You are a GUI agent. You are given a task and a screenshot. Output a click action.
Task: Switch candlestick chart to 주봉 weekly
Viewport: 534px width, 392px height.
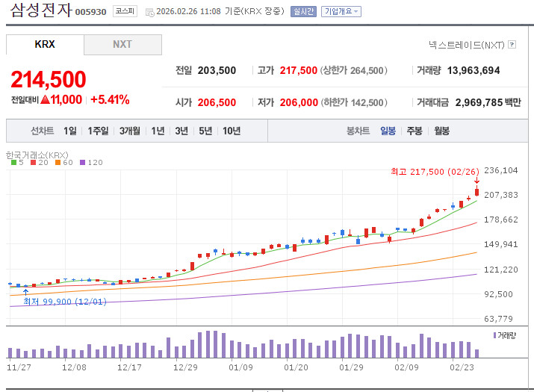coord(415,131)
